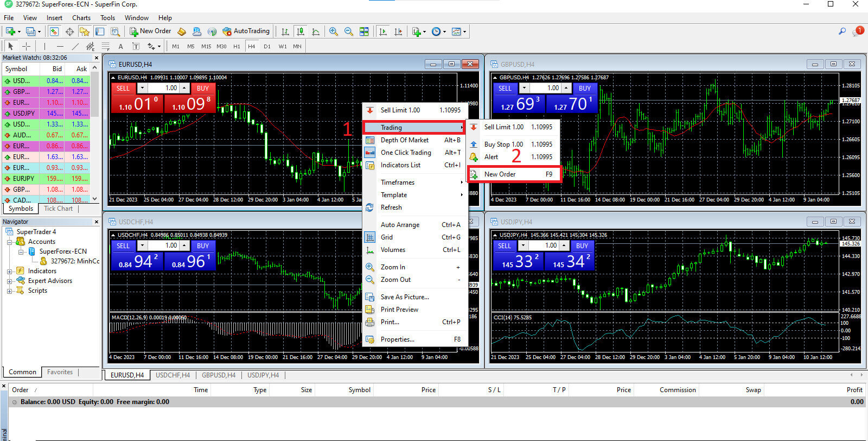This screenshot has height=441, width=868.
Task: Open the Insert menu
Action: pyautogui.click(x=54, y=18)
